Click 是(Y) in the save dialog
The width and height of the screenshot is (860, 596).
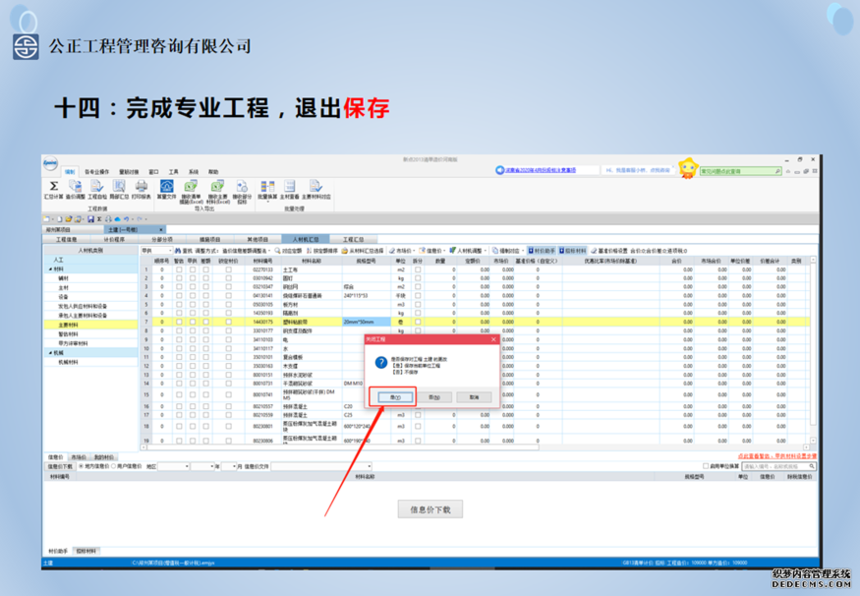(396, 397)
